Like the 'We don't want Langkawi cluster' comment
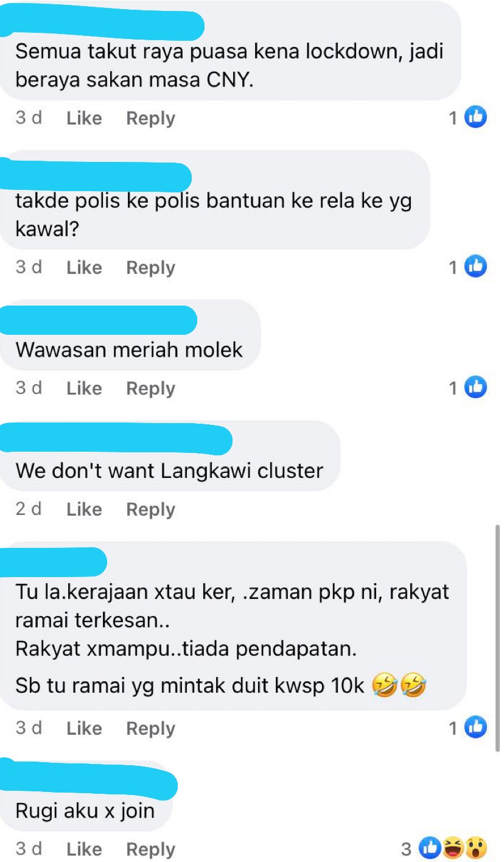 [x=84, y=510]
